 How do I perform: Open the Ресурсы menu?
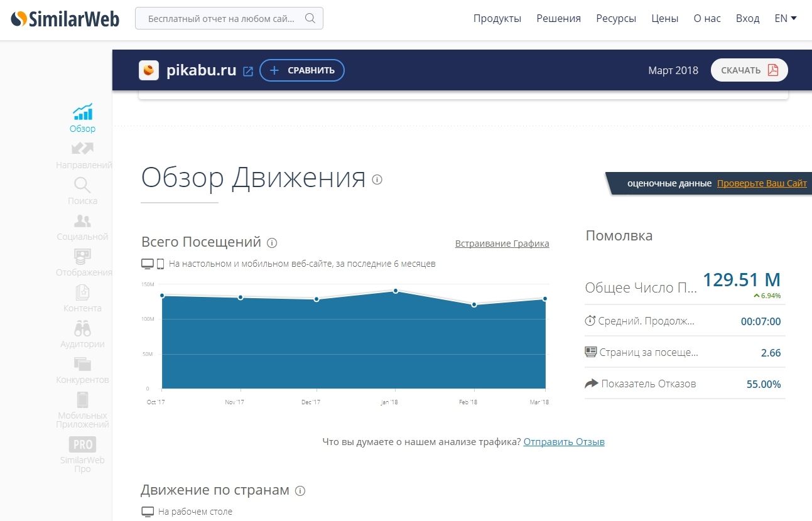click(x=616, y=18)
